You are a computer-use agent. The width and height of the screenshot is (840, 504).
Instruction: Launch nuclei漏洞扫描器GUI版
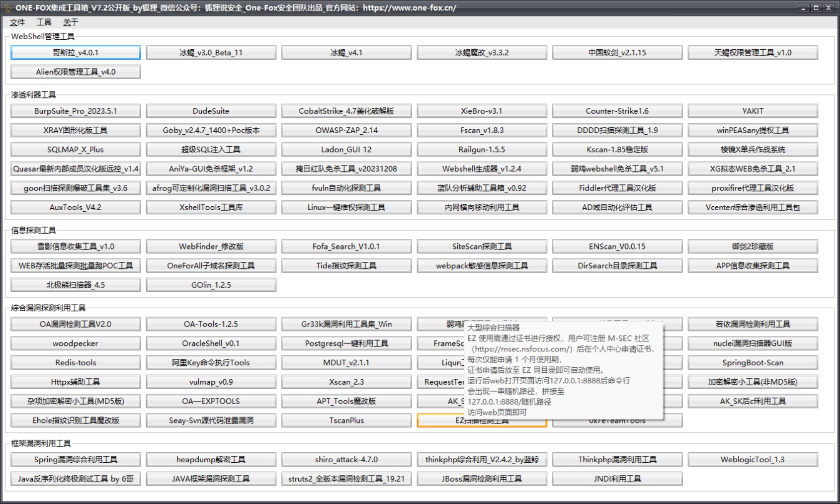pos(753,343)
